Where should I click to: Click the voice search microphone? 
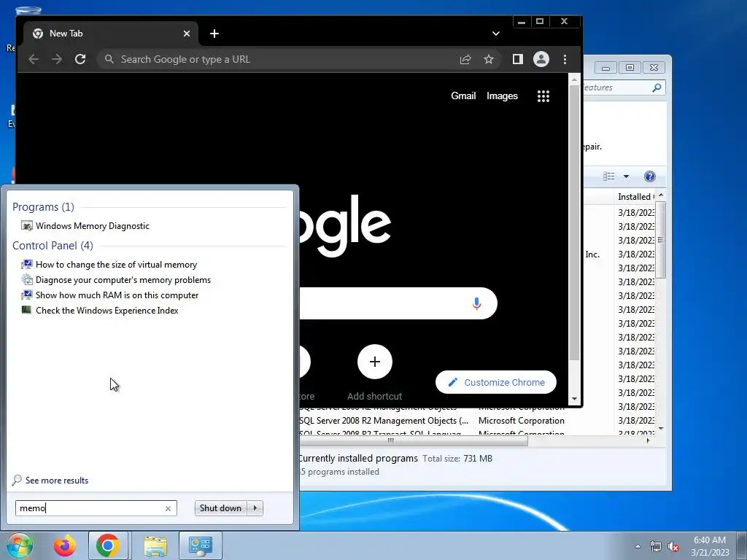(x=476, y=303)
